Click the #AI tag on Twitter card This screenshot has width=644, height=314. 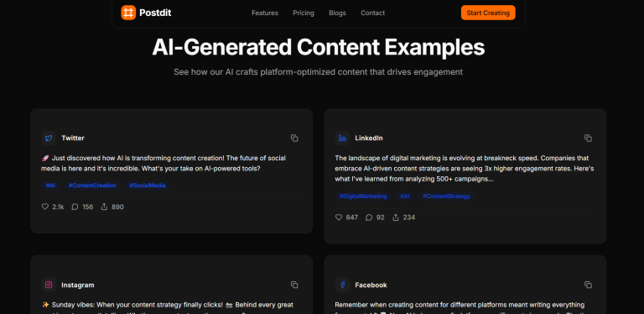click(50, 186)
